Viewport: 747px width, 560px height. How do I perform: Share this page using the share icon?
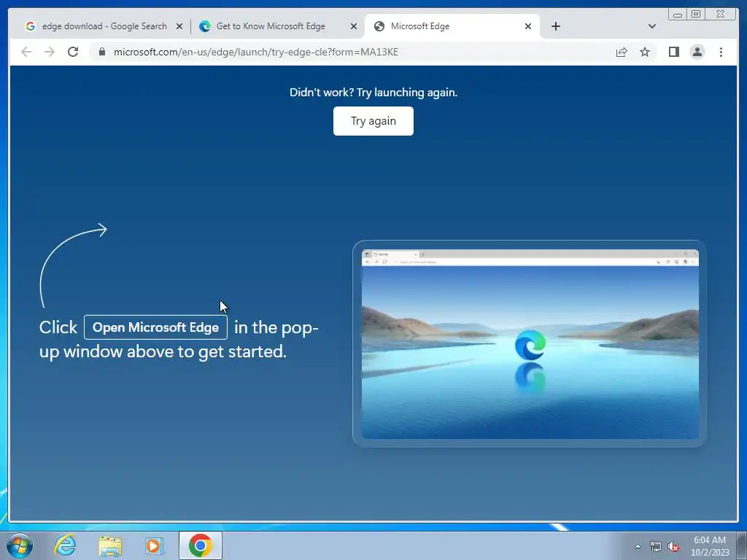(x=622, y=52)
